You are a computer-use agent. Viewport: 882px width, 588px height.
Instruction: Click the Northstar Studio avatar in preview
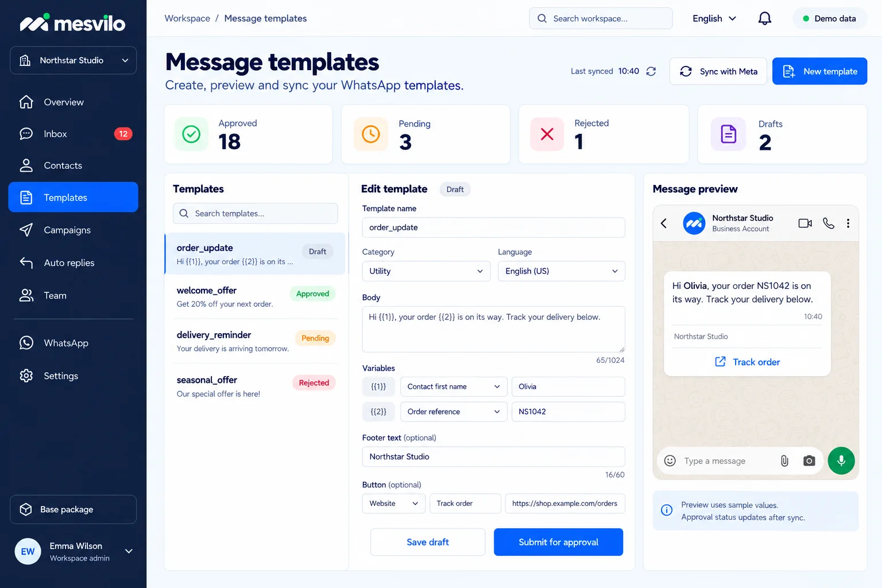pyautogui.click(x=694, y=223)
